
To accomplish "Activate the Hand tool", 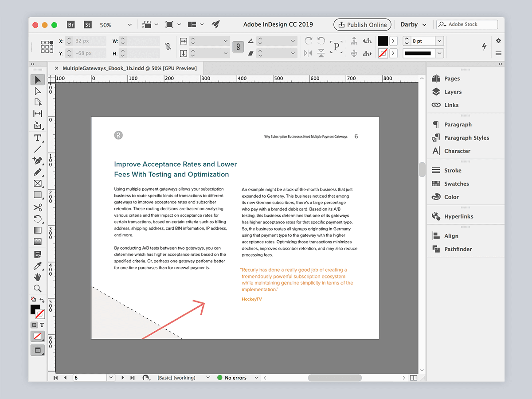I will tap(38, 277).
